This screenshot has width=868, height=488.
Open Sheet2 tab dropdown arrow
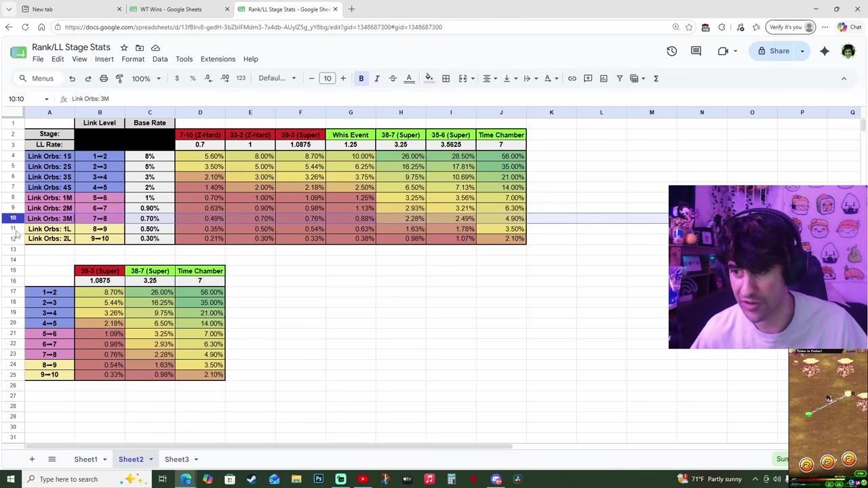point(151,460)
